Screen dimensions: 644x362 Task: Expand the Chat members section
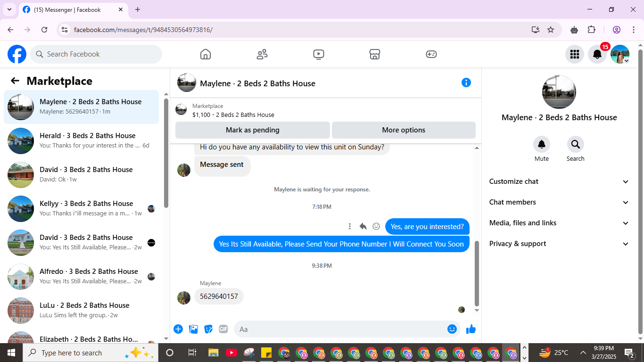click(x=559, y=202)
